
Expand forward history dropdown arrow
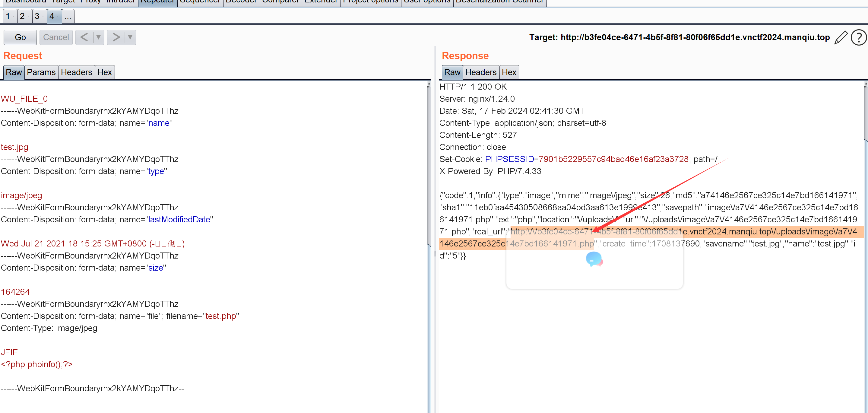tap(130, 37)
